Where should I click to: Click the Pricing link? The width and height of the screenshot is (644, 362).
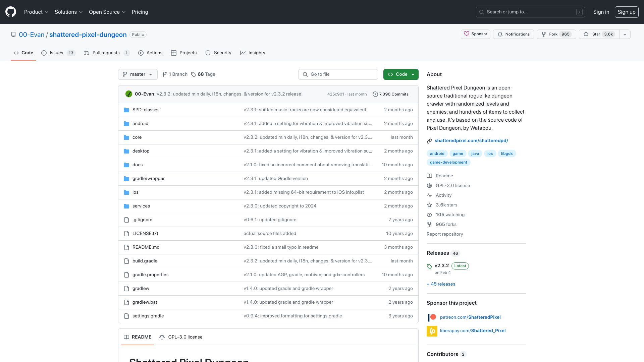(140, 12)
